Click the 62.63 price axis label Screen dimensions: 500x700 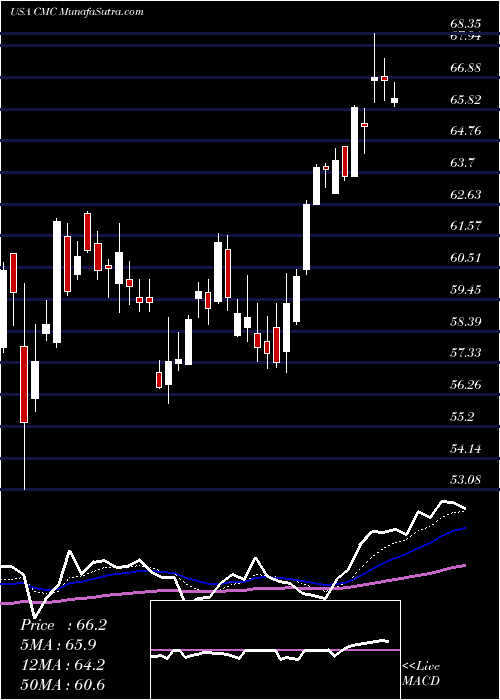(466, 195)
